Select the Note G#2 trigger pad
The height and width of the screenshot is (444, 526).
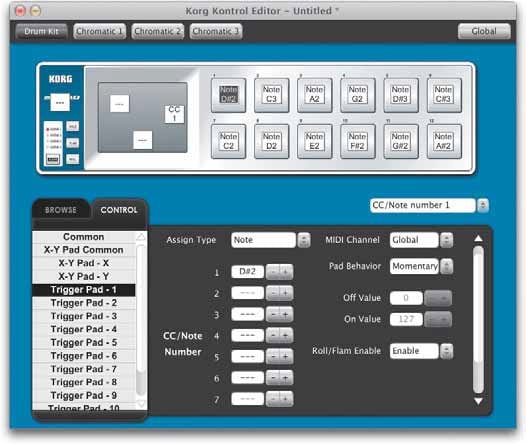point(401,142)
